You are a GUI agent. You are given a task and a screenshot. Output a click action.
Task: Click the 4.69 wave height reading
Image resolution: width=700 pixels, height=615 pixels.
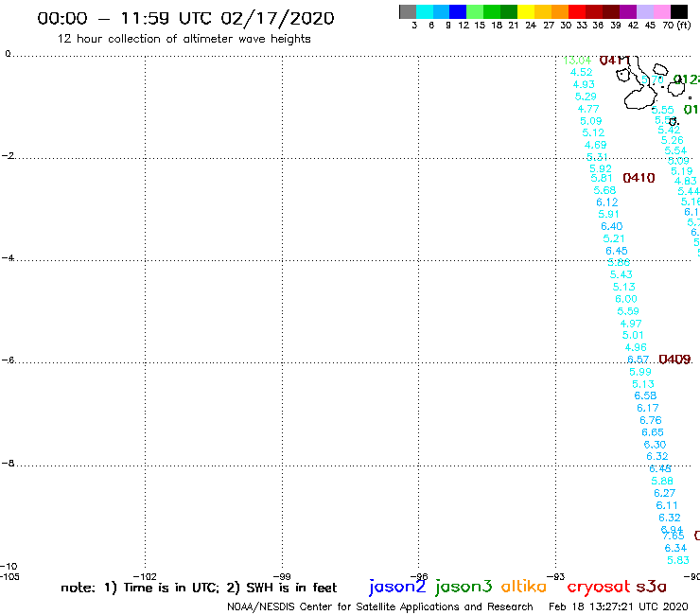(596, 145)
